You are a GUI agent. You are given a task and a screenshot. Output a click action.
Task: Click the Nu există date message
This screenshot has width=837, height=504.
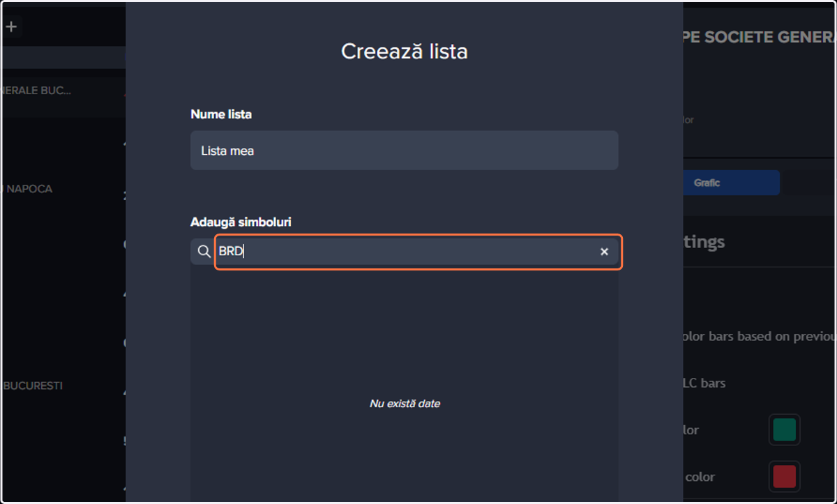(x=405, y=404)
